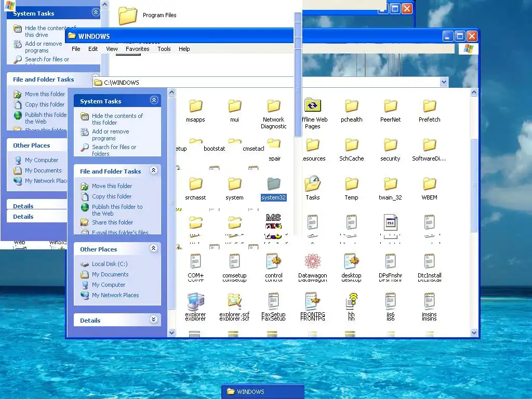Click Add or remove programs in WINDOWS window
This screenshot has height=399, width=532.
point(111,135)
